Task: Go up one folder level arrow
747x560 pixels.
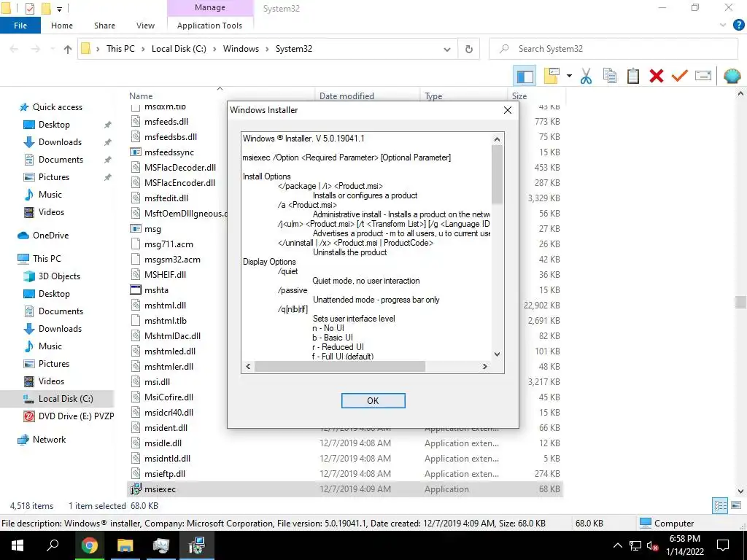Action: coord(68,49)
